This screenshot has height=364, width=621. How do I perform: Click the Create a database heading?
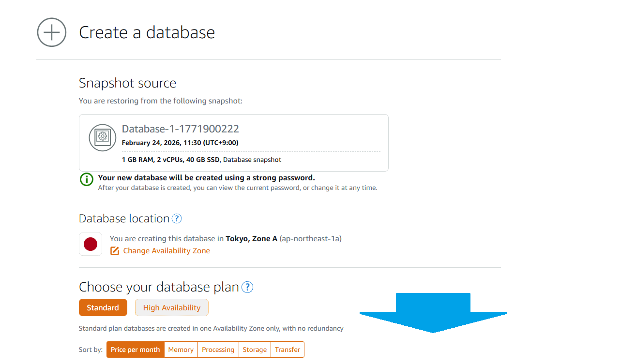pos(147,32)
